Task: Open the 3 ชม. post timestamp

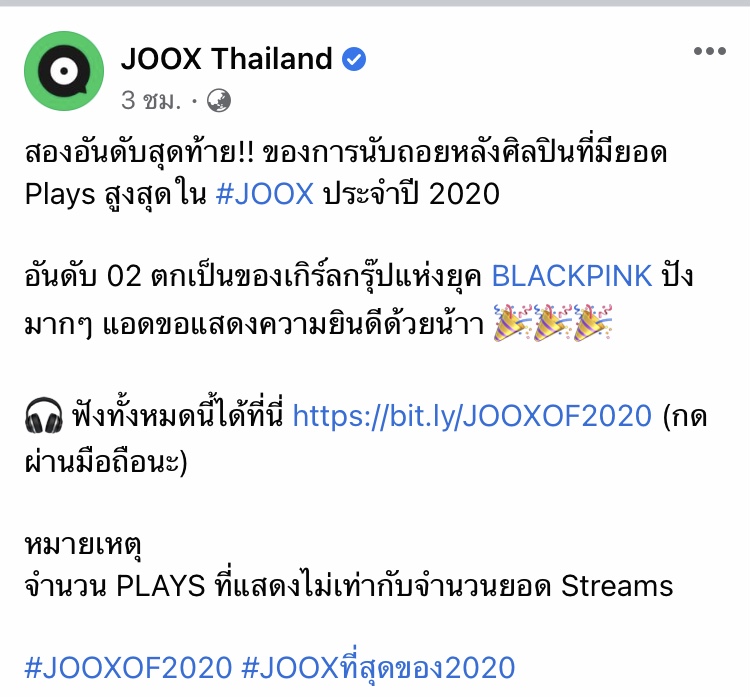Action: coord(151,100)
